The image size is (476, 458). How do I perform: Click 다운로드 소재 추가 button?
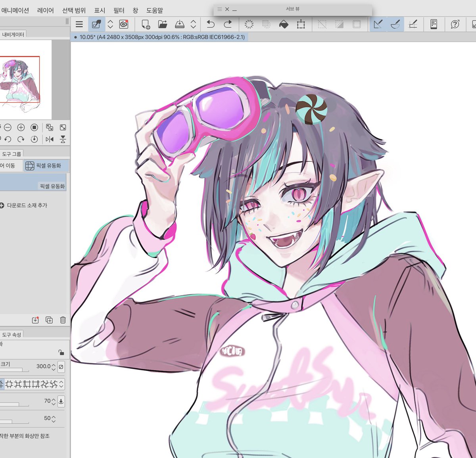24,205
